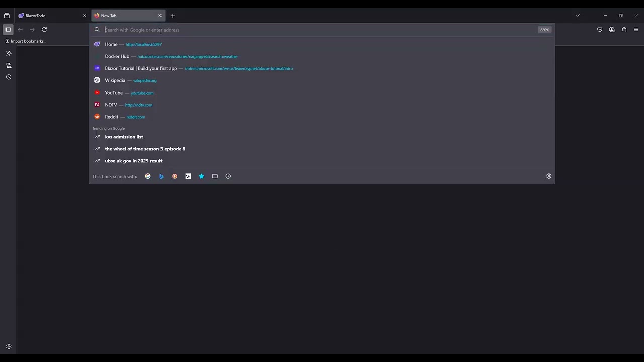
Task: Open search settings gear in dropdown
Action: click(x=549, y=176)
